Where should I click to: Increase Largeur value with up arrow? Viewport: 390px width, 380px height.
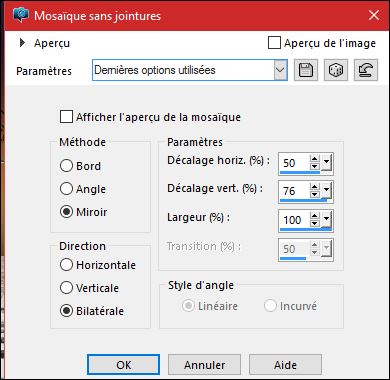coord(314,216)
